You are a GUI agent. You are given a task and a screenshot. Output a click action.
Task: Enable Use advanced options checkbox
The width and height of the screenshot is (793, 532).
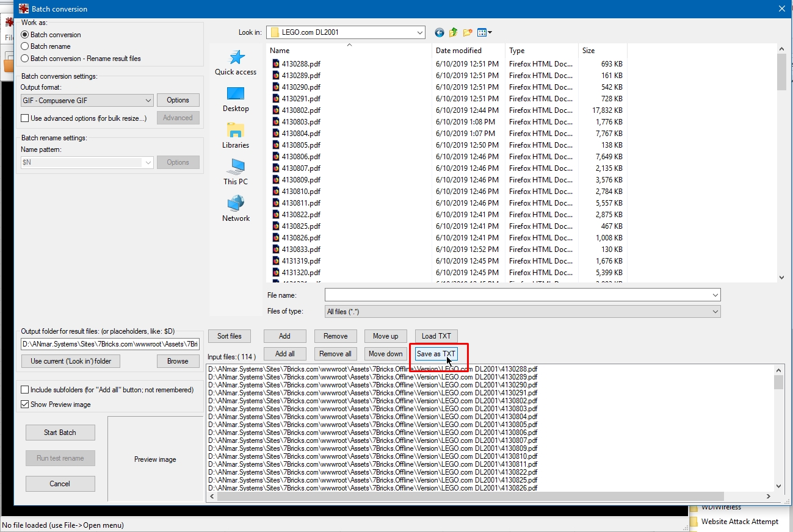tap(25, 118)
